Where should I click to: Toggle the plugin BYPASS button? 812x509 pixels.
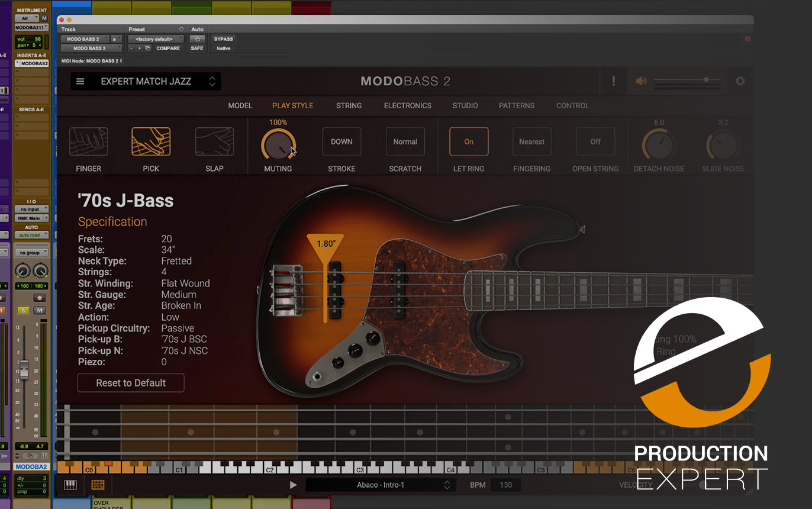tap(223, 39)
